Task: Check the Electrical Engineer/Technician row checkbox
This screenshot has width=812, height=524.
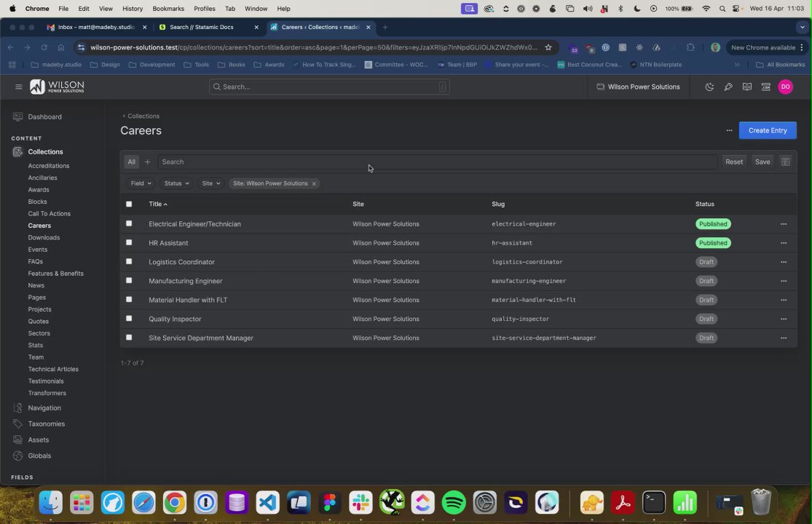Action: click(x=129, y=223)
